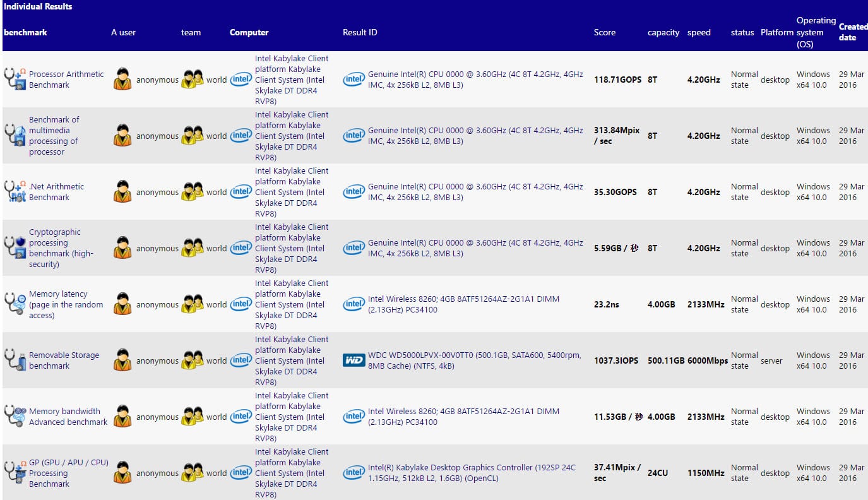Click the Intel Result ID logo in Cryptographic row
The width and height of the screenshot is (868, 500).
[x=354, y=248]
